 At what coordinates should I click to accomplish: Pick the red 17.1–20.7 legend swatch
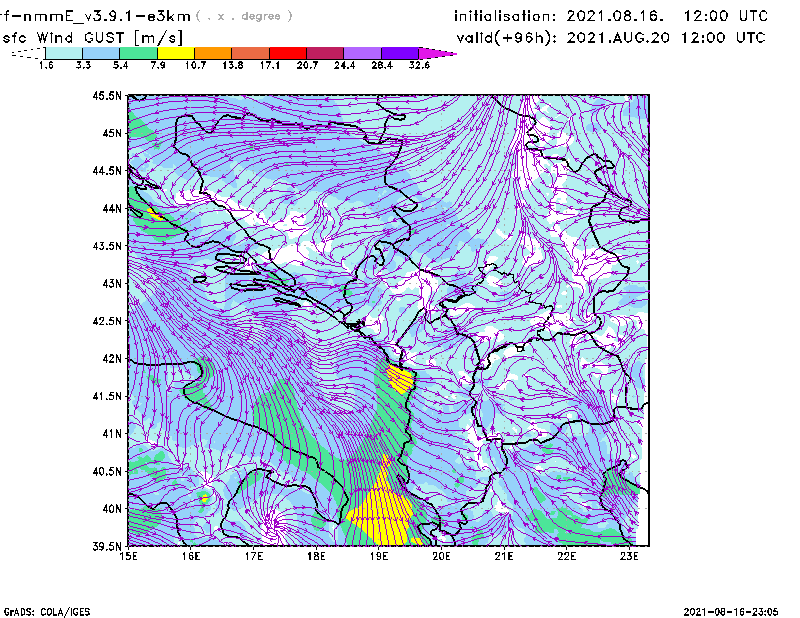pyautogui.click(x=288, y=53)
